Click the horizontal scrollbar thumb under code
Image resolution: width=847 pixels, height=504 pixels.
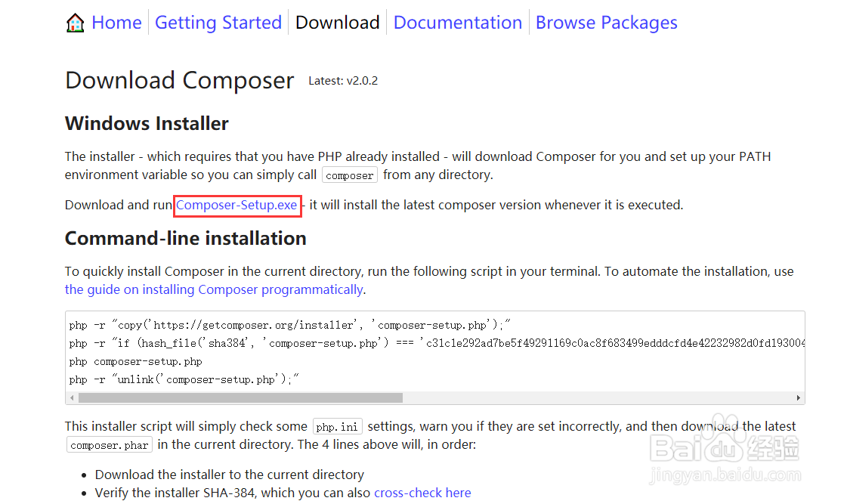[240, 397]
